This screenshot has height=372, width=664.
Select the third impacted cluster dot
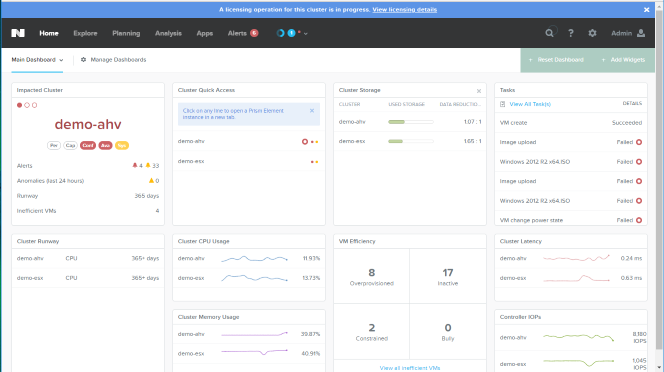click(x=35, y=105)
